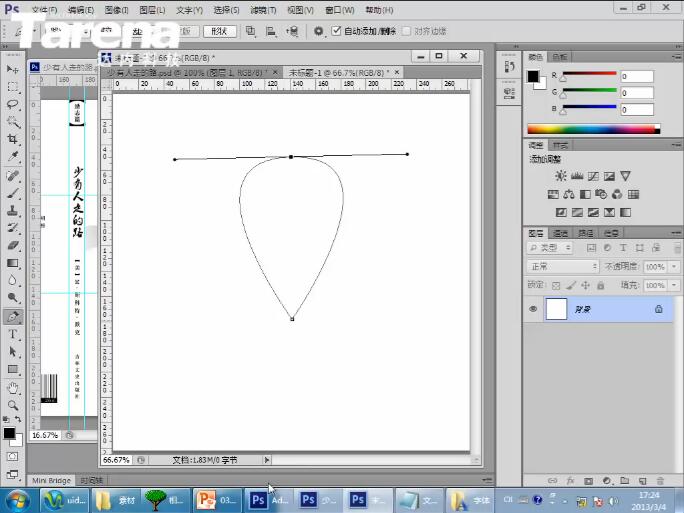Viewport: 684px width, 513px height.
Task: Select the Clone Stamp tool
Action: tap(13, 211)
